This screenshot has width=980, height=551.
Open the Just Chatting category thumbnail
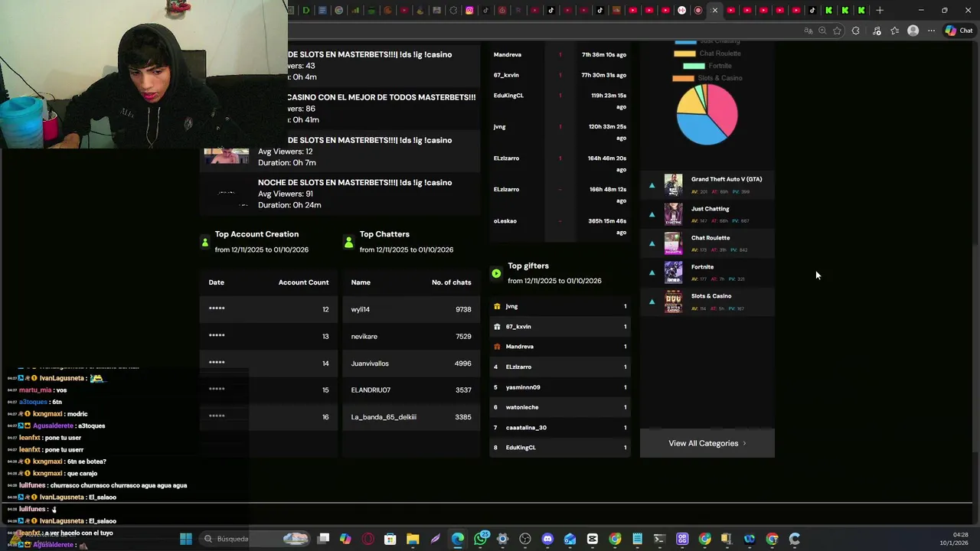pyautogui.click(x=673, y=214)
